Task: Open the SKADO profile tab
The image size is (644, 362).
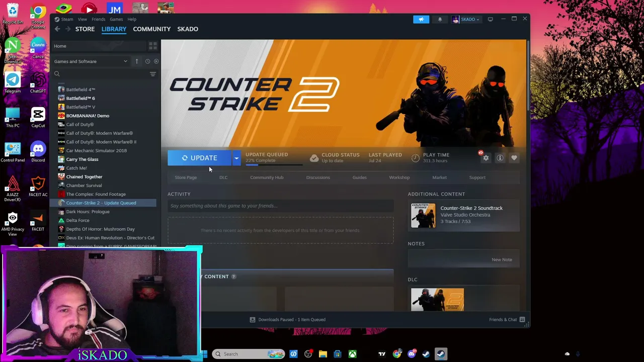Action: click(188, 29)
